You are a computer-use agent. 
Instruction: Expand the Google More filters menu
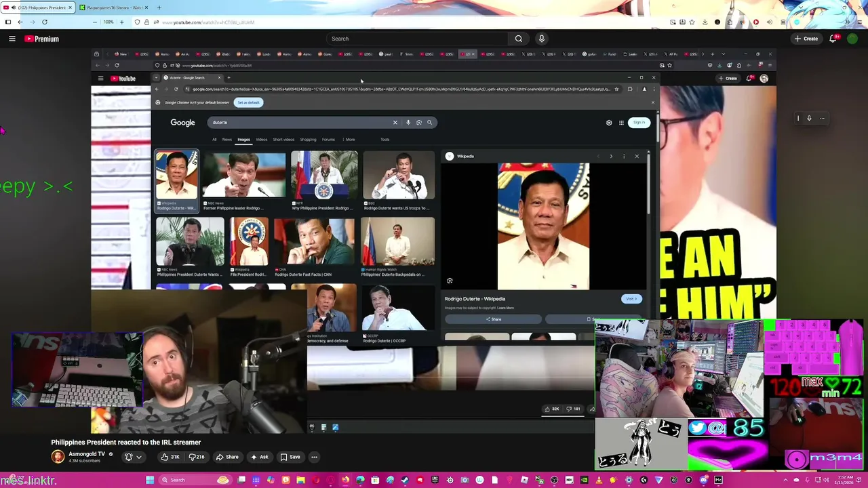(349, 140)
